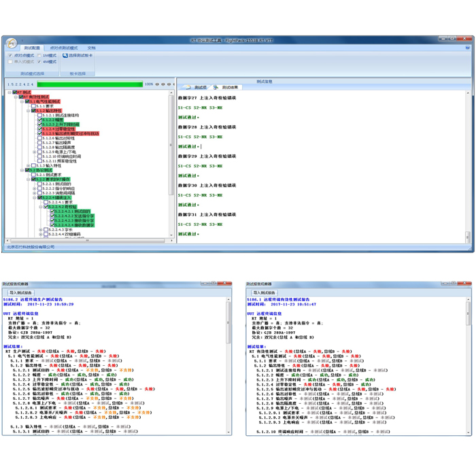Viewport: 476px width, 476px height.
Task: Select the 测试项 info tab
Action: (196, 88)
